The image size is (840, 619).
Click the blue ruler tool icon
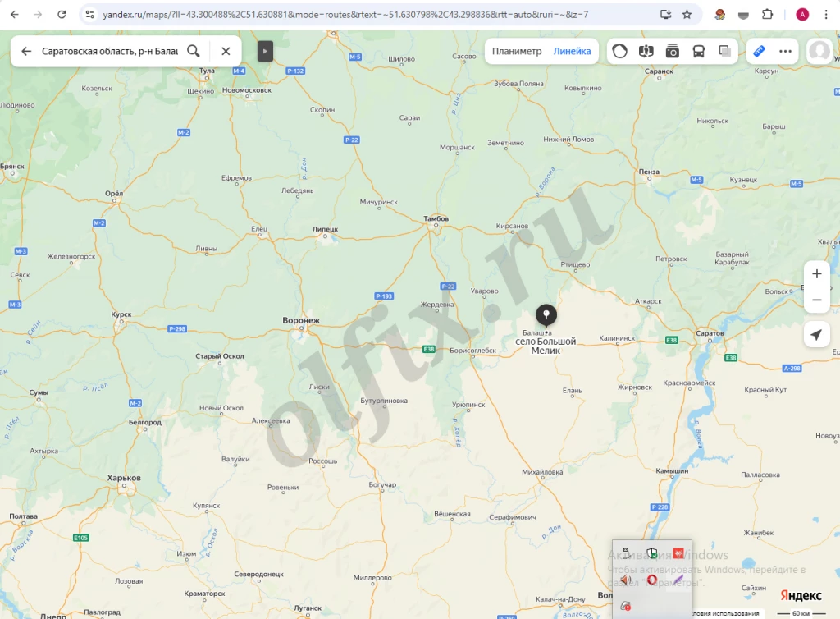pyautogui.click(x=759, y=51)
